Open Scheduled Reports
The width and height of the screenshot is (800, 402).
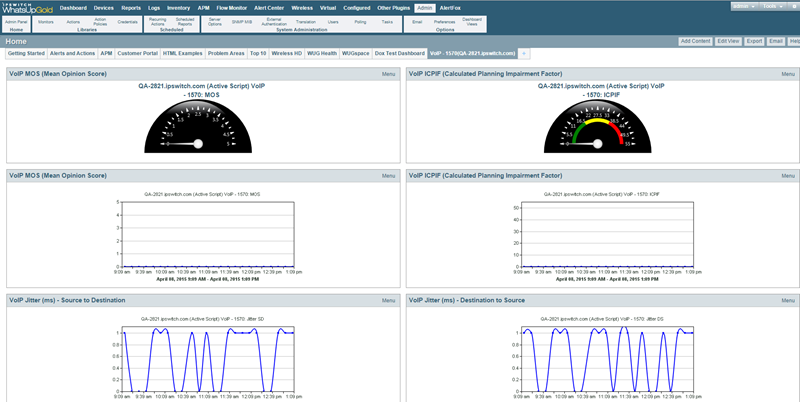185,22
